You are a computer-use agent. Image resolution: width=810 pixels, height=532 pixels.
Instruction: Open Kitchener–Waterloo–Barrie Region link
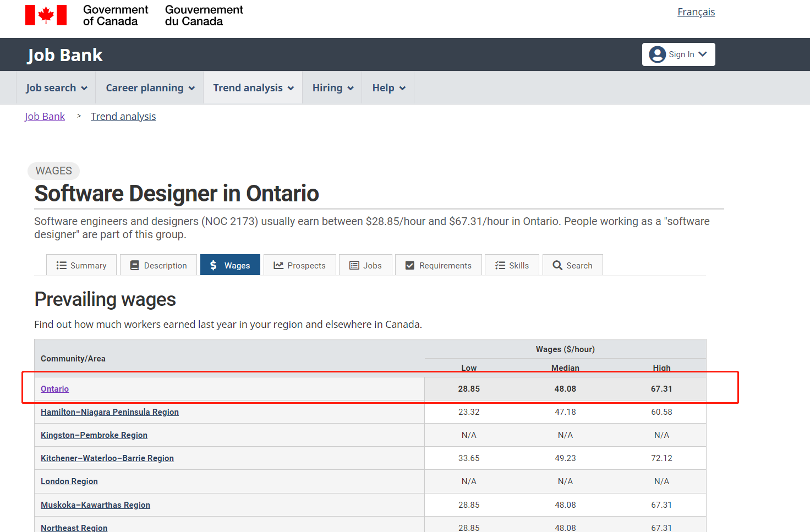click(x=107, y=458)
